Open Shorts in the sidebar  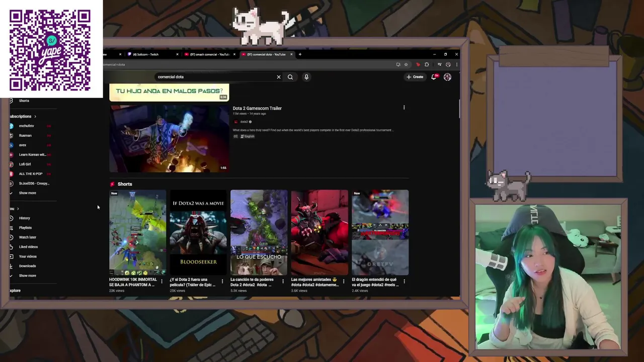24,101
